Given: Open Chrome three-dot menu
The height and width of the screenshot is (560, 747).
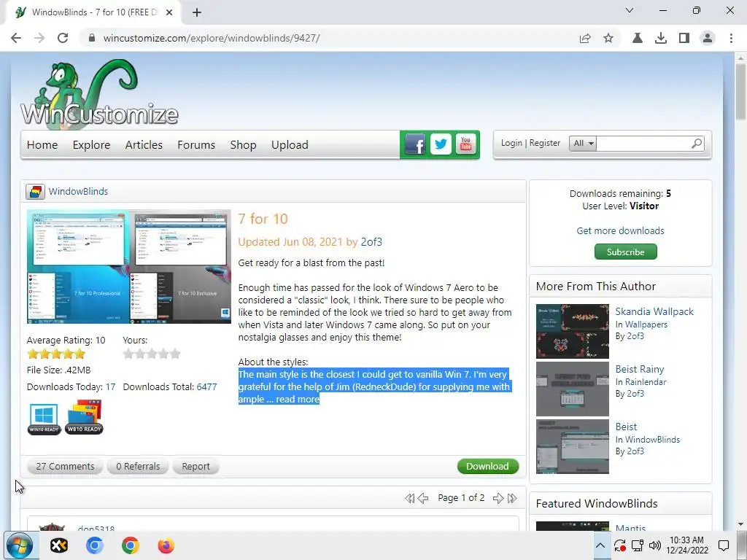Looking at the screenshot, I should 731,38.
